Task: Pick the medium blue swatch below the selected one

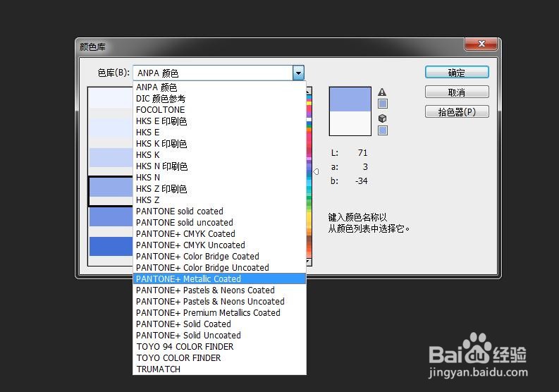Action: (x=111, y=217)
